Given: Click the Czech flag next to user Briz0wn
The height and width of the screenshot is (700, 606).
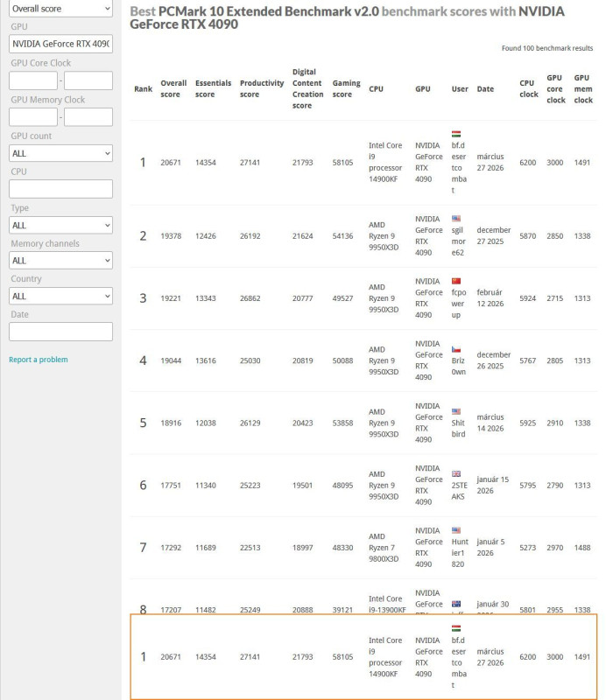Looking at the screenshot, I should 456,349.
